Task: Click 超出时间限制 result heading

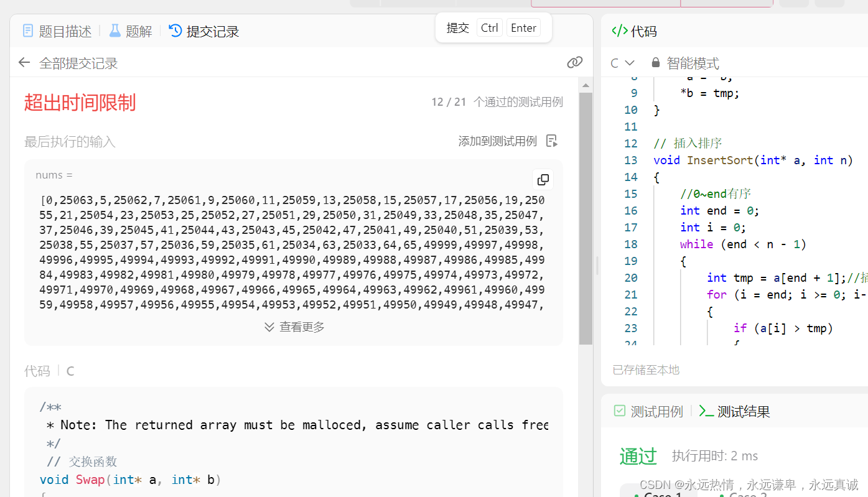Action: pos(80,103)
